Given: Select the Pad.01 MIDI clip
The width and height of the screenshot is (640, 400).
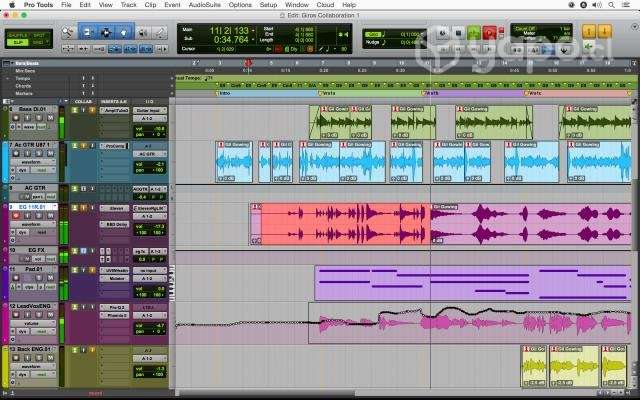Looking at the screenshot, I should 473,283.
